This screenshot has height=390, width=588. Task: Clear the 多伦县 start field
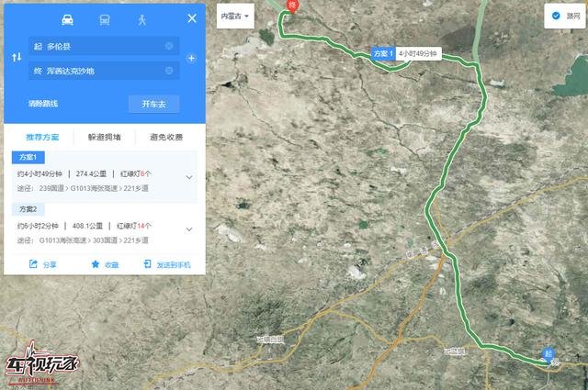(169, 46)
